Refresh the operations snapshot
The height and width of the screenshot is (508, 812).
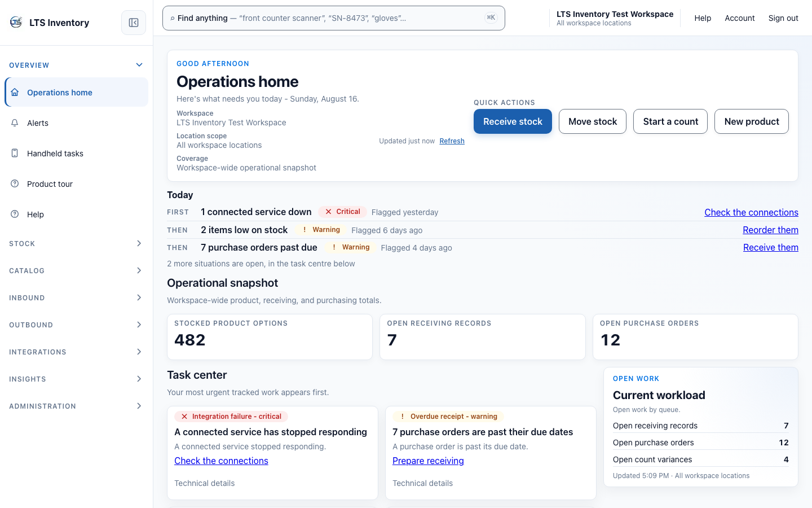(452, 141)
